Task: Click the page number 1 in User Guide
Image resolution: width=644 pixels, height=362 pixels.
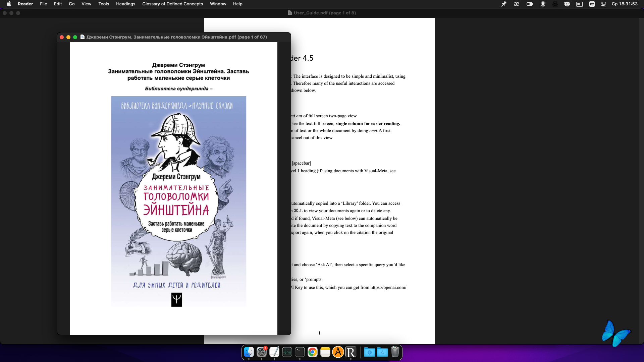Action: [x=319, y=333]
